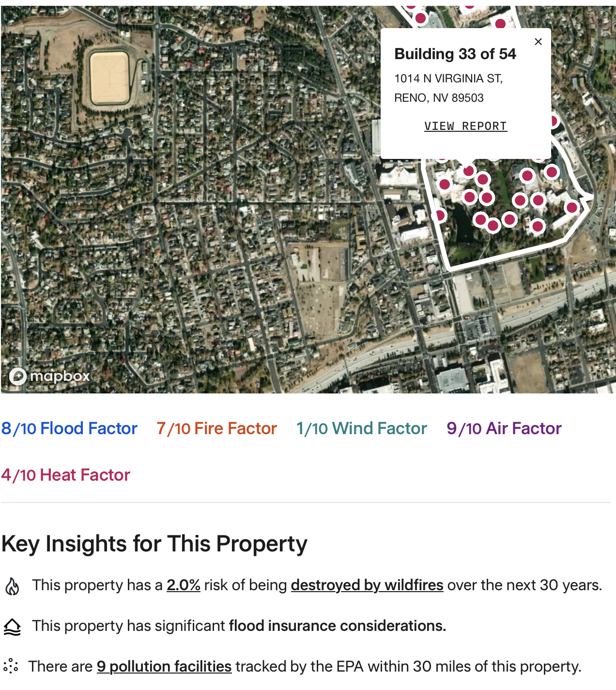Click the pollution dots icon

11,666
